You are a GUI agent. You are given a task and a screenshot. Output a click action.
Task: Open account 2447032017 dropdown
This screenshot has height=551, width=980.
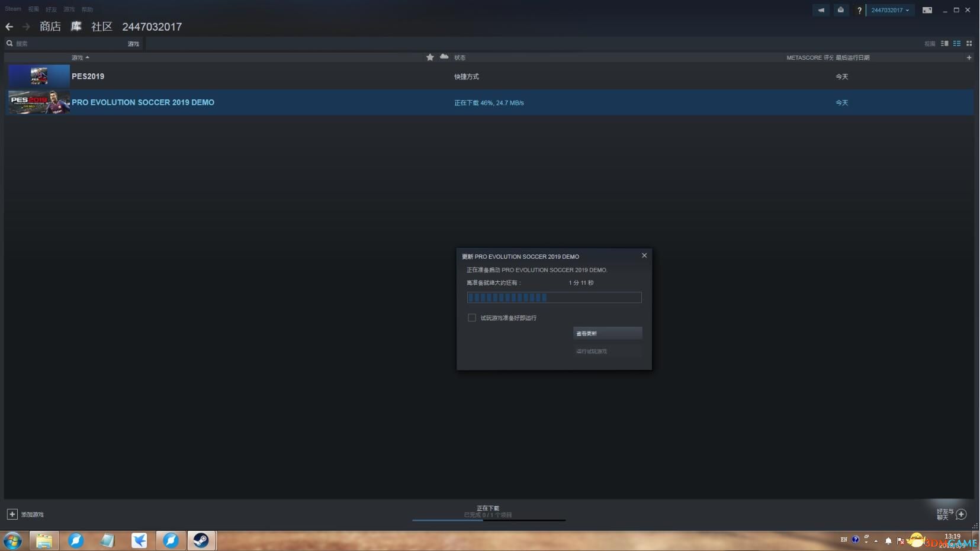[x=890, y=10]
